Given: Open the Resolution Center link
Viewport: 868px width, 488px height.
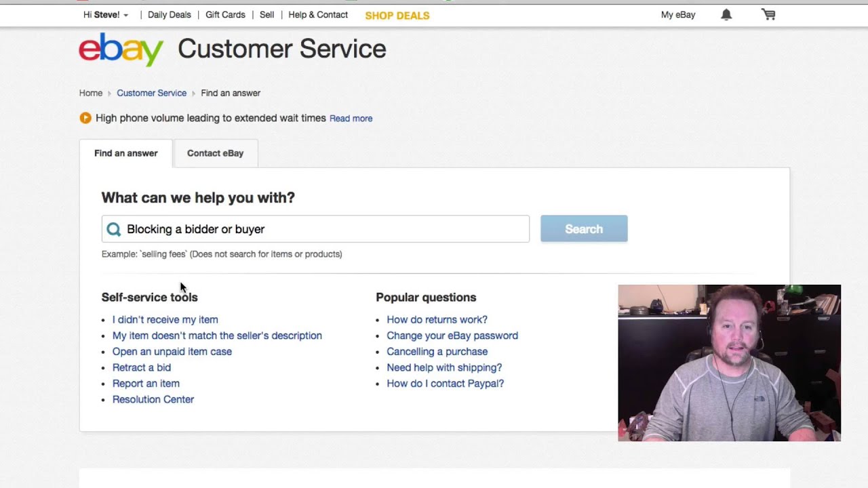Looking at the screenshot, I should (x=153, y=399).
